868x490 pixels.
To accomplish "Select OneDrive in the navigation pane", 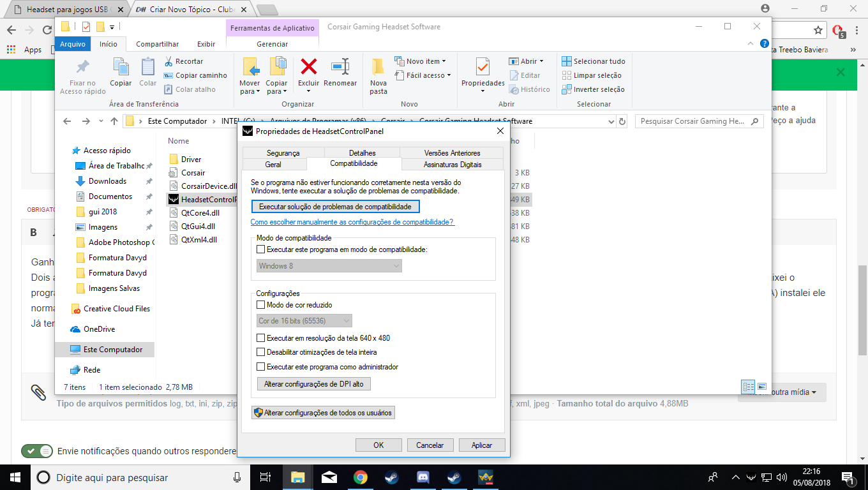I will click(x=100, y=329).
